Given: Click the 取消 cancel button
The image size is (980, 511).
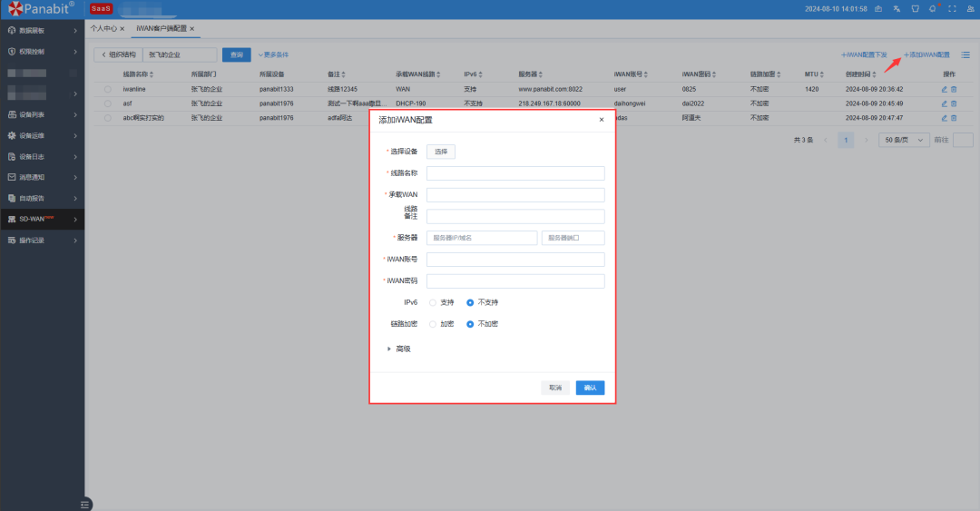Looking at the screenshot, I should 555,388.
